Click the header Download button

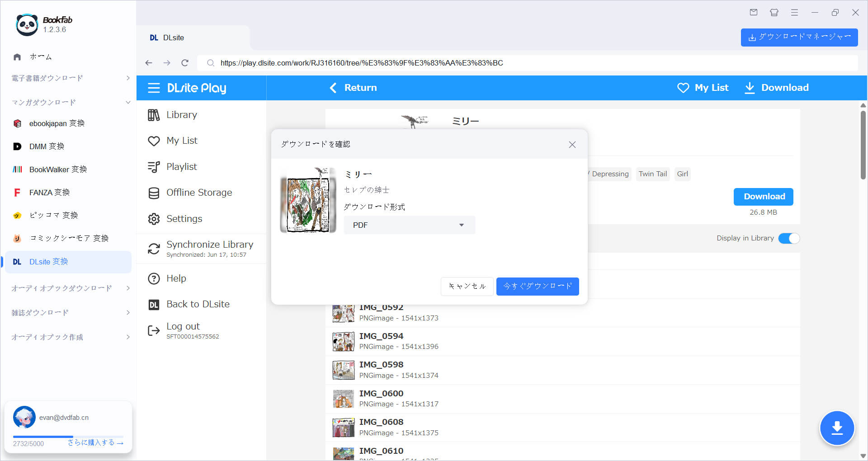(777, 88)
